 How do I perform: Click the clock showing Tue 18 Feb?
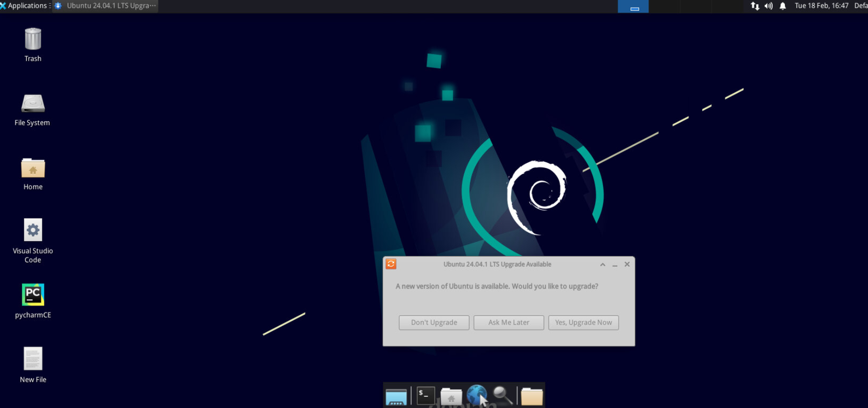tap(821, 6)
